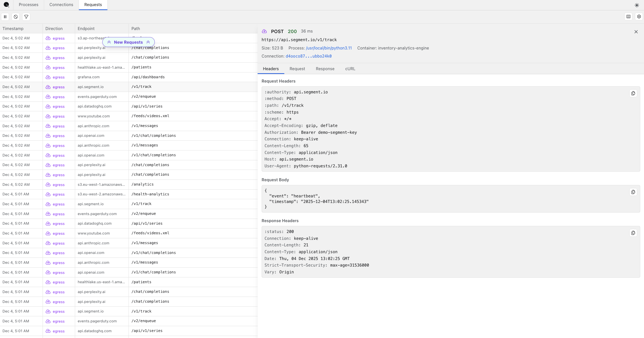644x338 pixels.
Task: Copy the response headers block
Action: click(x=633, y=233)
